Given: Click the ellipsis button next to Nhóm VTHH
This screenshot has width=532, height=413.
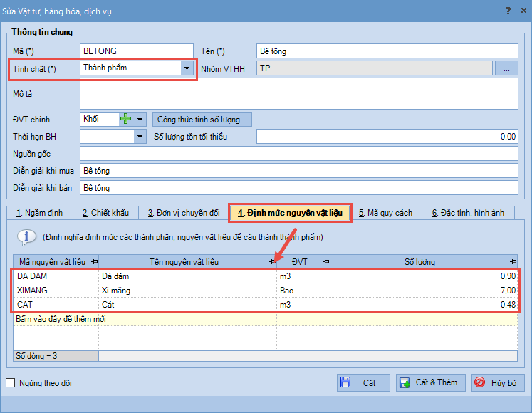Looking at the screenshot, I should click(x=506, y=68).
